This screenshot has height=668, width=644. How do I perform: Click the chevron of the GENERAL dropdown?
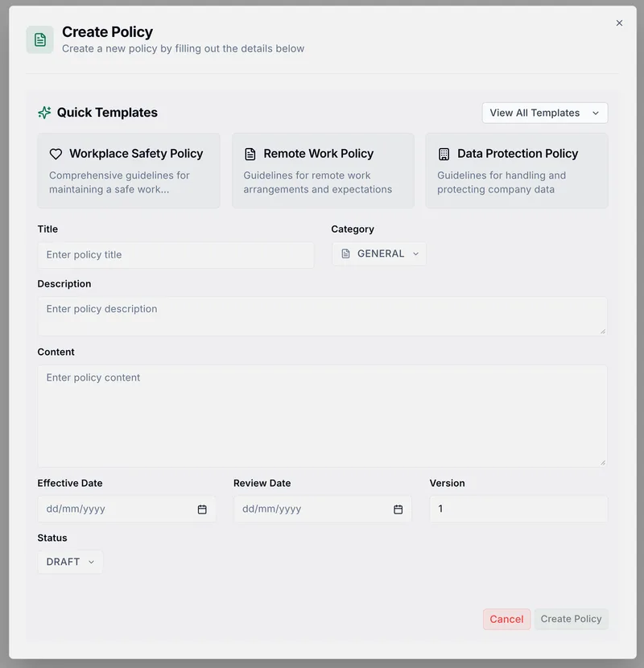[415, 254]
